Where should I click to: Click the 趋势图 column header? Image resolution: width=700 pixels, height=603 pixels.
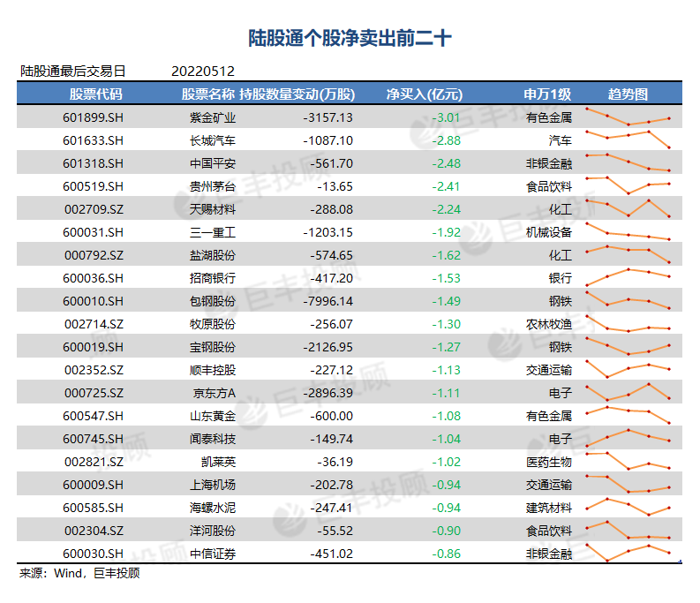(x=628, y=94)
